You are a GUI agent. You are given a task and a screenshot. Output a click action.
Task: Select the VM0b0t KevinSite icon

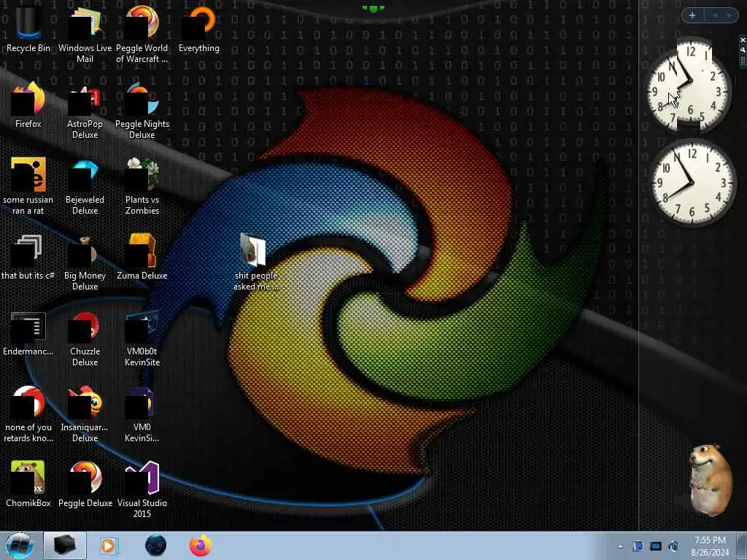click(x=142, y=338)
